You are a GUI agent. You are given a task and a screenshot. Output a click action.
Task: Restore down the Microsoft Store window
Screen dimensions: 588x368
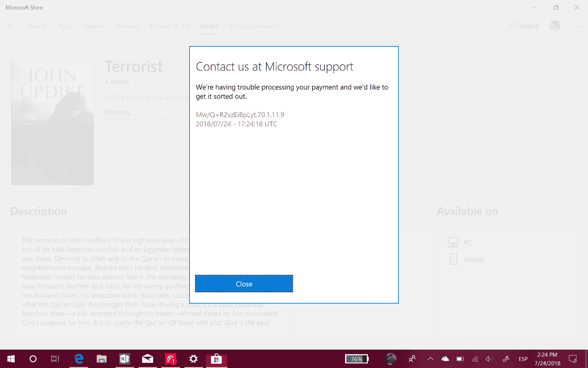point(556,7)
